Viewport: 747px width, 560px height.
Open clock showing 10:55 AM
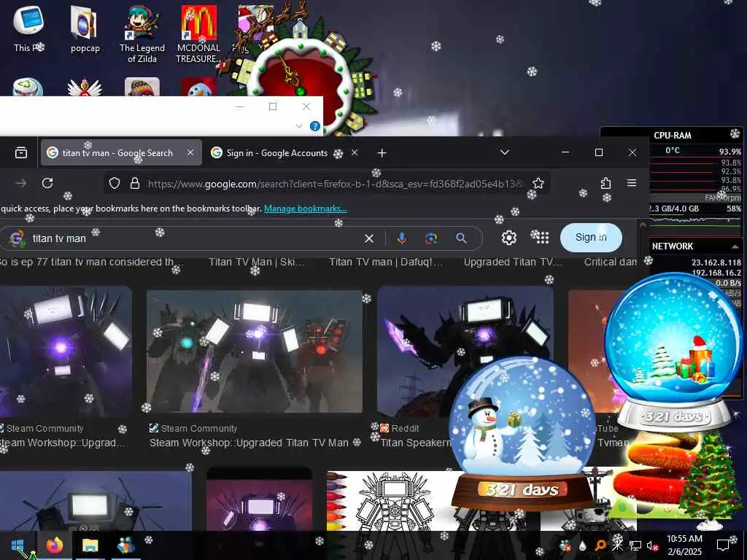[684, 545]
